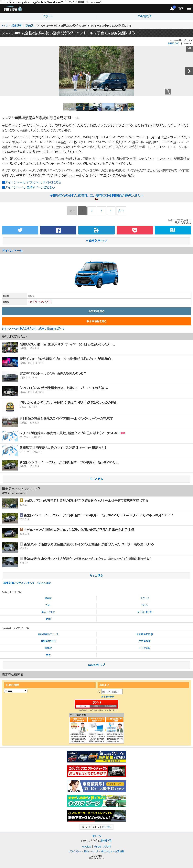
Task: Open the notification bell in header
Action: (x=172, y=8)
